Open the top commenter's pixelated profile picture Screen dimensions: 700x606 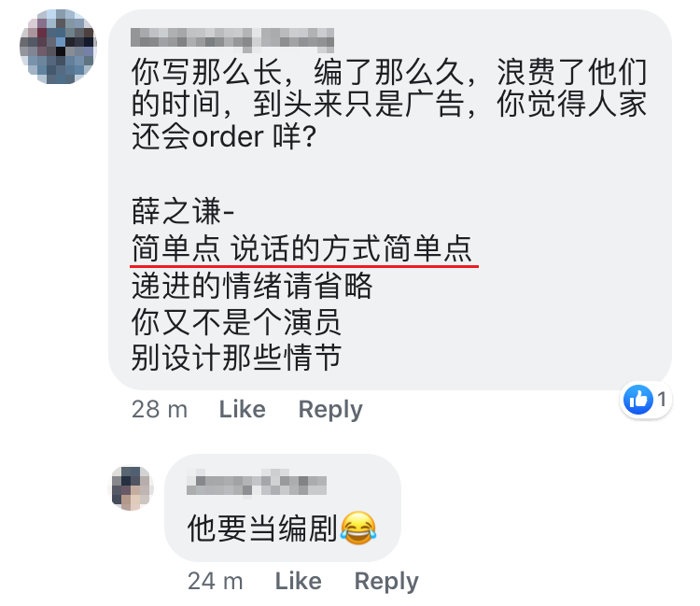click(x=58, y=47)
